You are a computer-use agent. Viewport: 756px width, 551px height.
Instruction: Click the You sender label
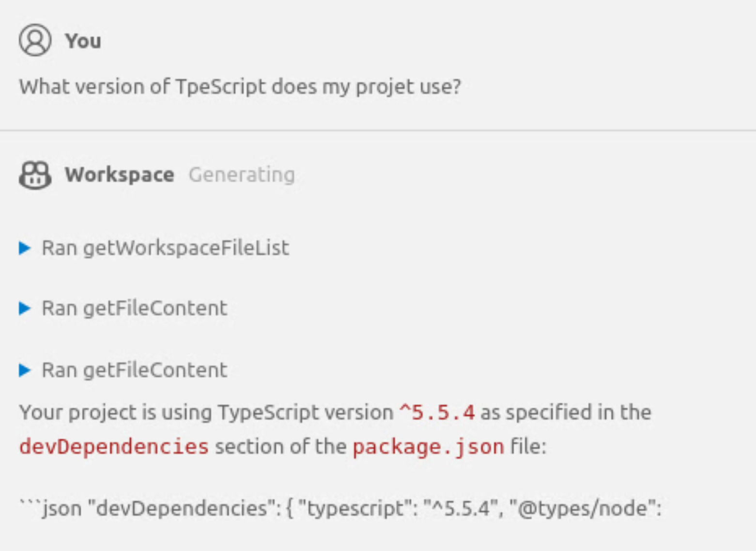tap(83, 41)
